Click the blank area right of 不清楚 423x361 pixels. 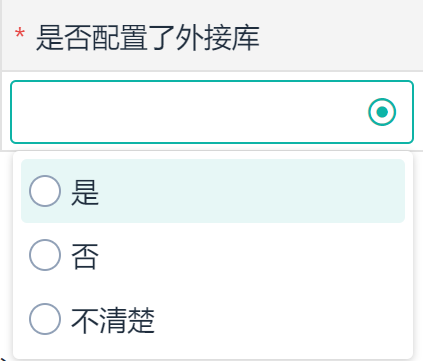point(280,319)
